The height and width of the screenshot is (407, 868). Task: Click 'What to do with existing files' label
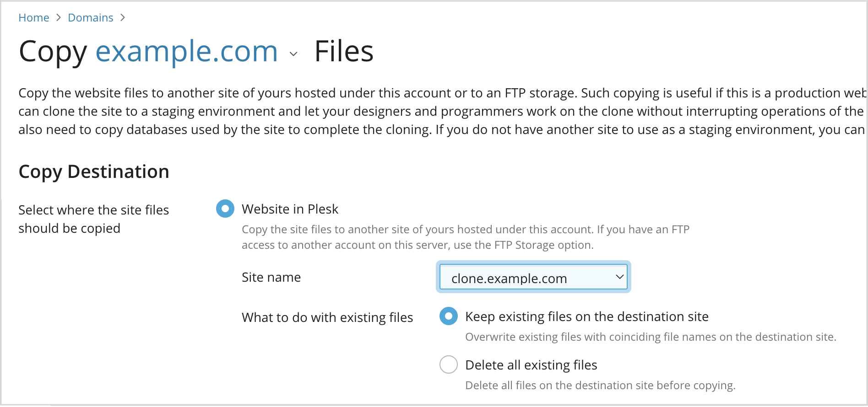pyautogui.click(x=327, y=317)
